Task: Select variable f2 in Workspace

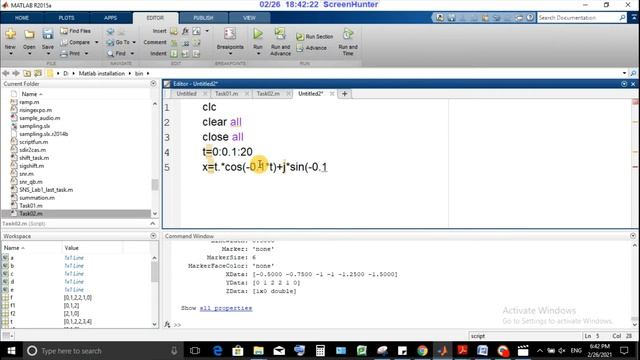Action: tap(13, 314)
